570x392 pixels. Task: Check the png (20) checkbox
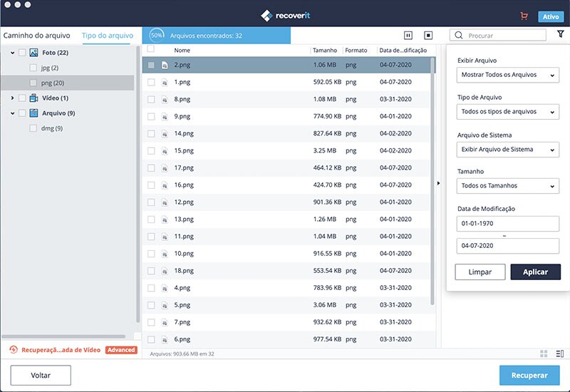(33, 83)
